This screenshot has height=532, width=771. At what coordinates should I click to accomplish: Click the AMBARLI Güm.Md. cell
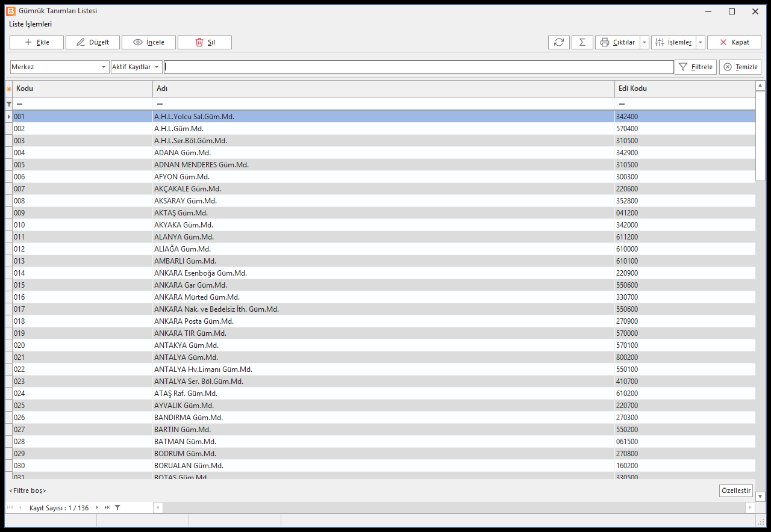tap(384, 261)
